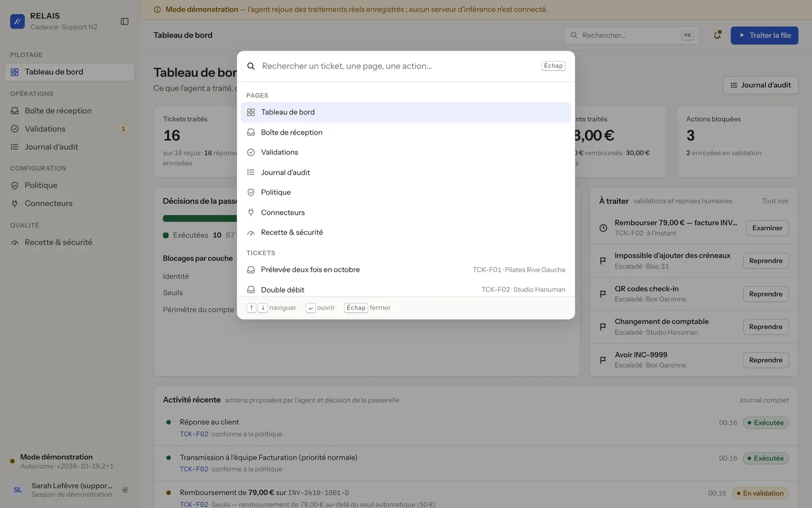Collapse the sidebar with panel icon
This screenshot has width=812, height=508.
click(124, 21)
